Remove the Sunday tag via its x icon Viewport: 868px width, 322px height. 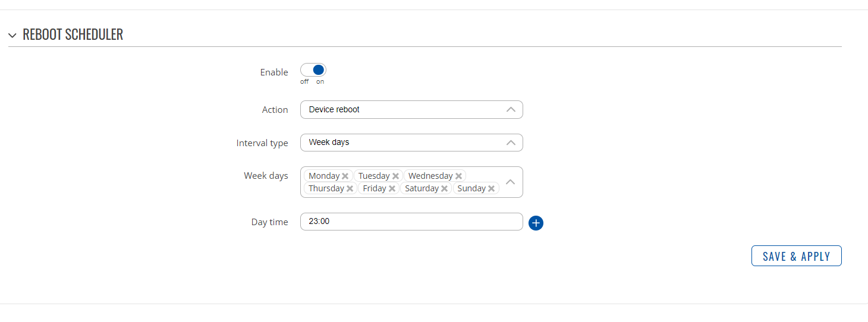[491, 188]
